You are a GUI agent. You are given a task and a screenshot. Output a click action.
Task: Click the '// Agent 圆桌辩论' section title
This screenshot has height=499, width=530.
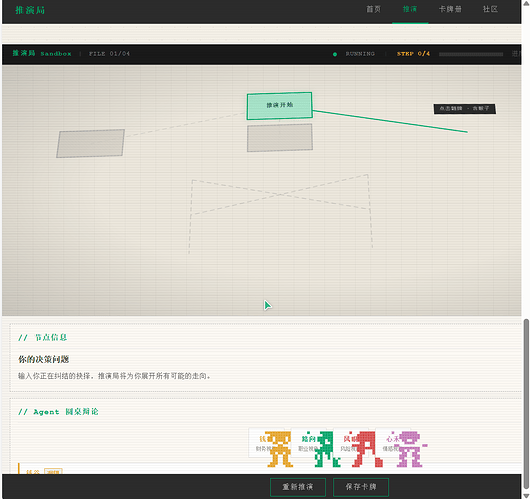58,412
